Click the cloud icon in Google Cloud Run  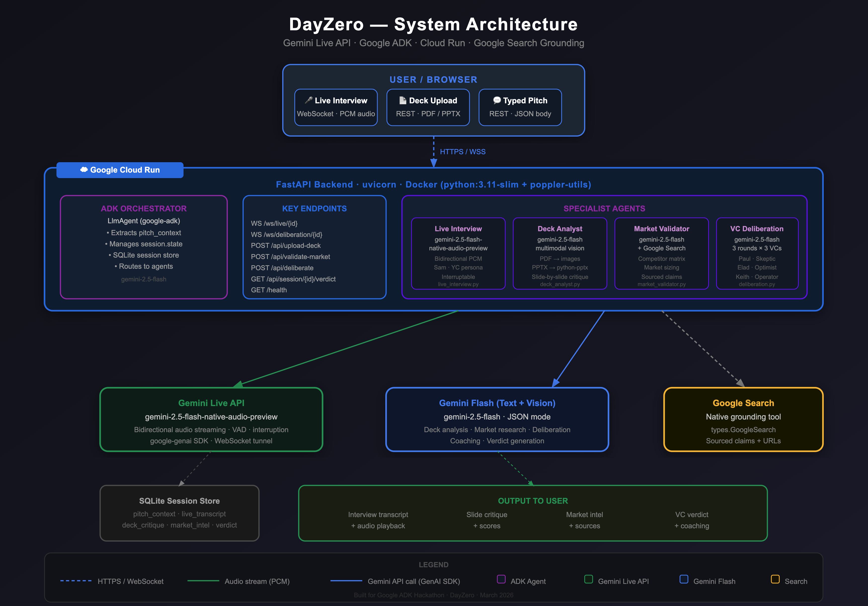coord(84,170)
